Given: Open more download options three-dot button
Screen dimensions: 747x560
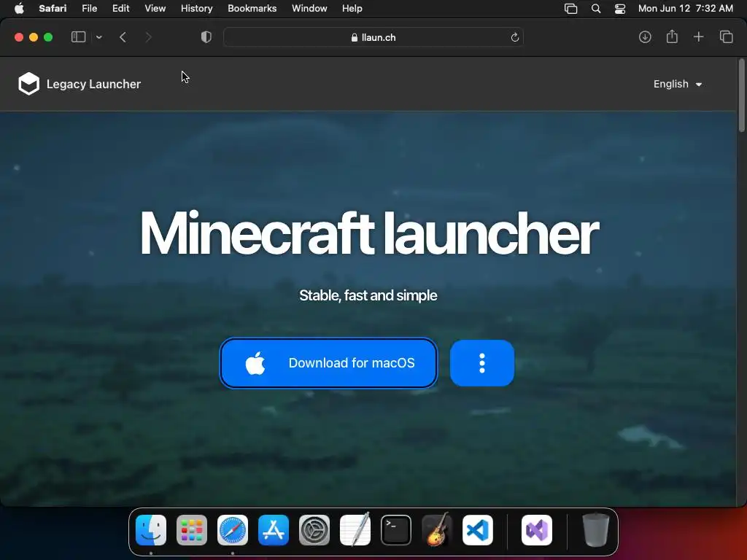Looking at the screenshot, I should point(481,363).
